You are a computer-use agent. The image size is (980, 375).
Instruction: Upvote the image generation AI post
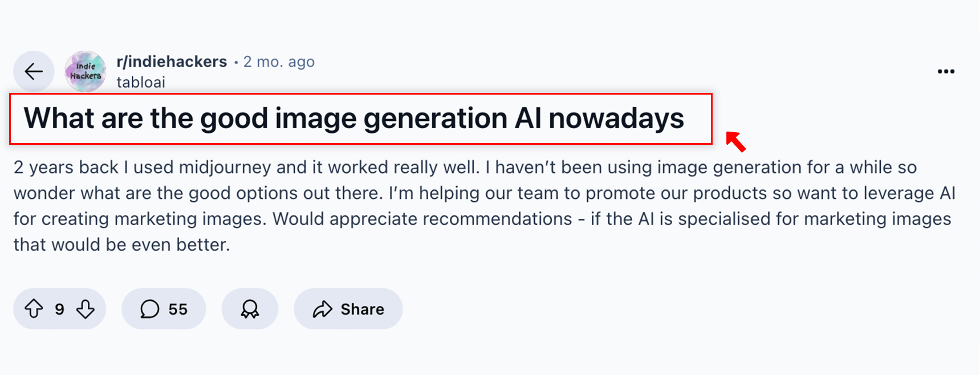pos(34,309)
